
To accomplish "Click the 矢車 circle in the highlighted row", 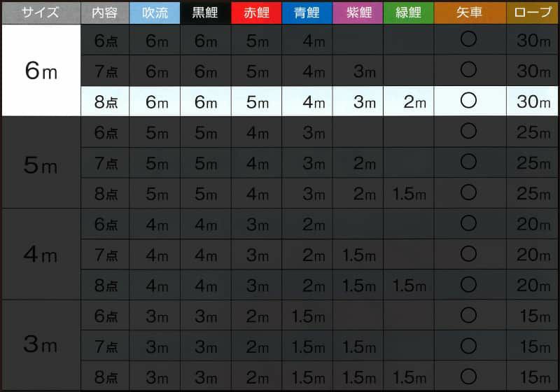I will click(x=468, y=101).
